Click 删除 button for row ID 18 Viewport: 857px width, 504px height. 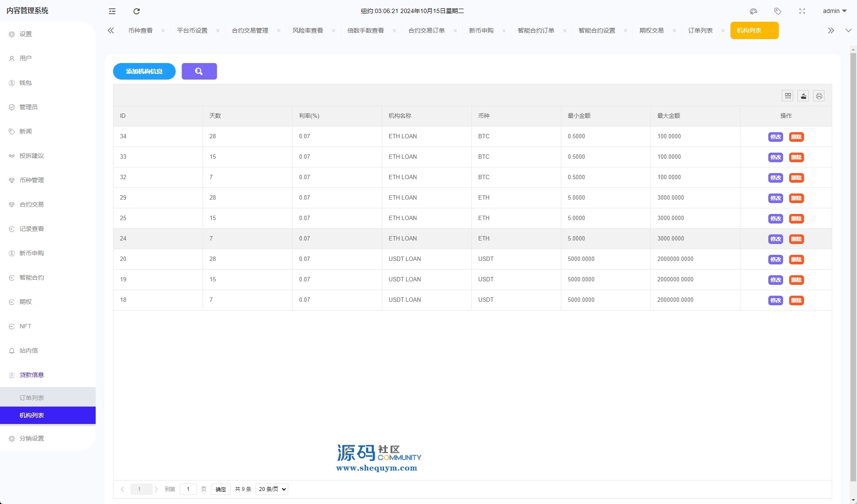(x=796, y=300)
